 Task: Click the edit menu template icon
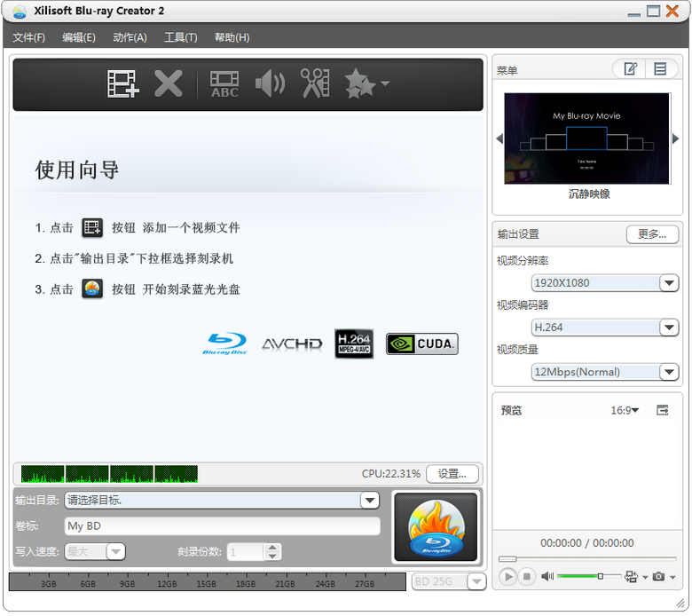pos(630,69)
